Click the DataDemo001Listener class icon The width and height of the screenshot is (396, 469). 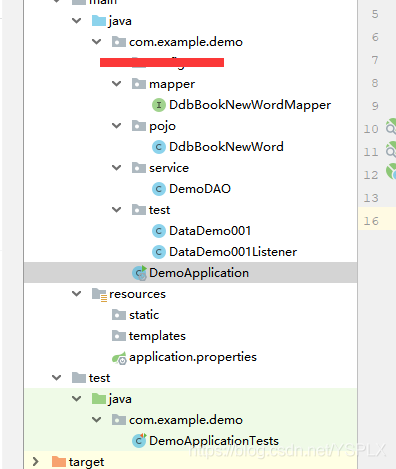tap(159, 252)
